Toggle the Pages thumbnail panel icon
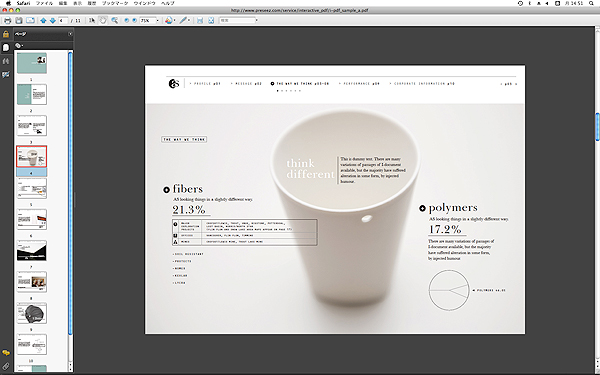The image size is (600, 375). click(6, 47)
